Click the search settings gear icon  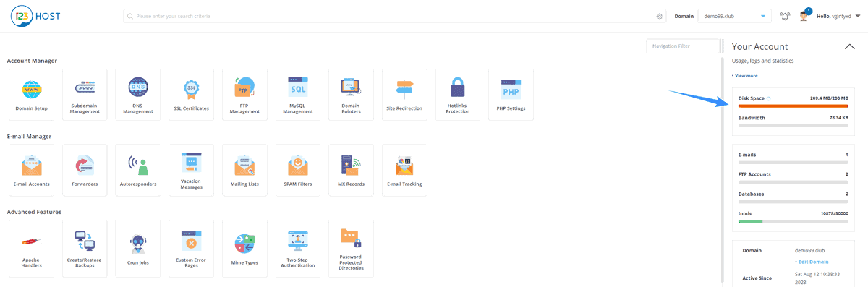tap(660, 16)
